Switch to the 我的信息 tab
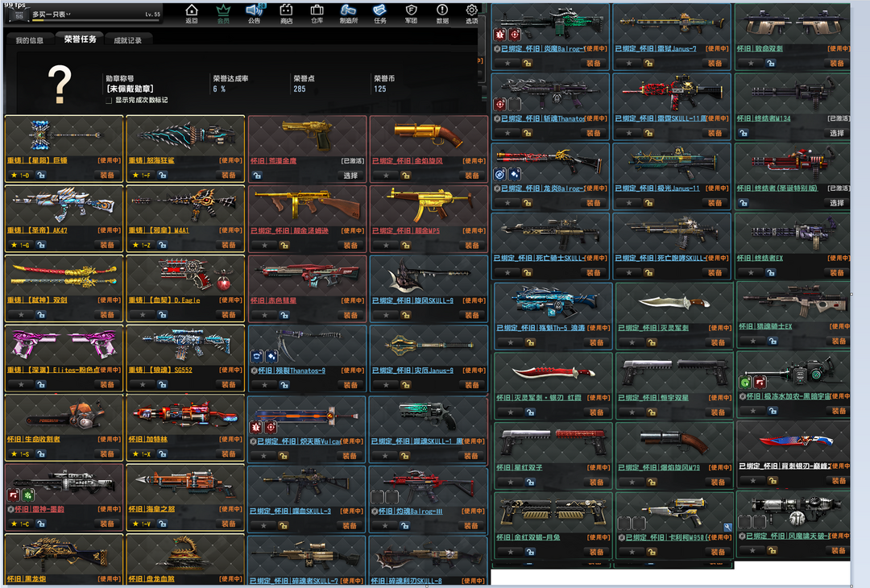870x588 pixels. [30, 40]
